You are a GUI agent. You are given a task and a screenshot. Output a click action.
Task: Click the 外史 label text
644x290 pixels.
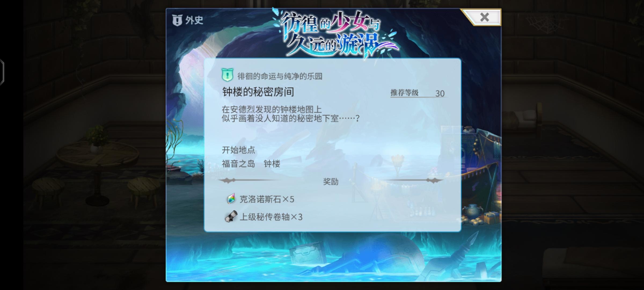tap(194, 20)
